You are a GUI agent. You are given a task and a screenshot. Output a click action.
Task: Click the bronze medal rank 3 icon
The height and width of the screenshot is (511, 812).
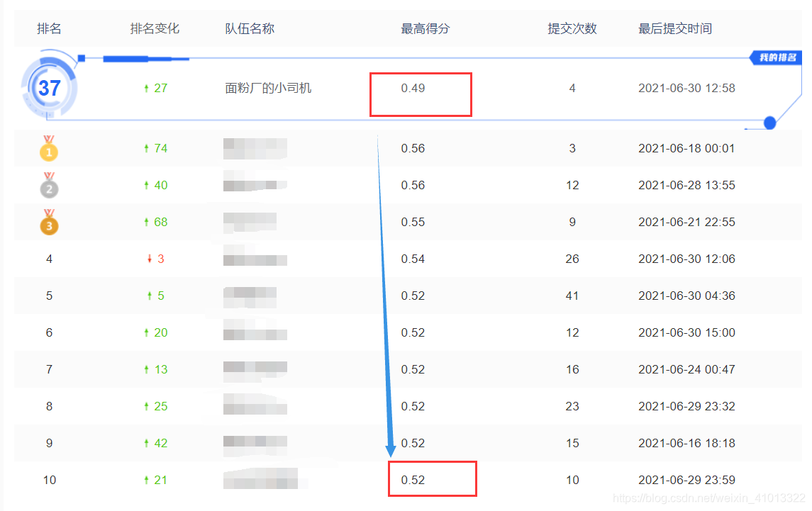tap(49, 222)
